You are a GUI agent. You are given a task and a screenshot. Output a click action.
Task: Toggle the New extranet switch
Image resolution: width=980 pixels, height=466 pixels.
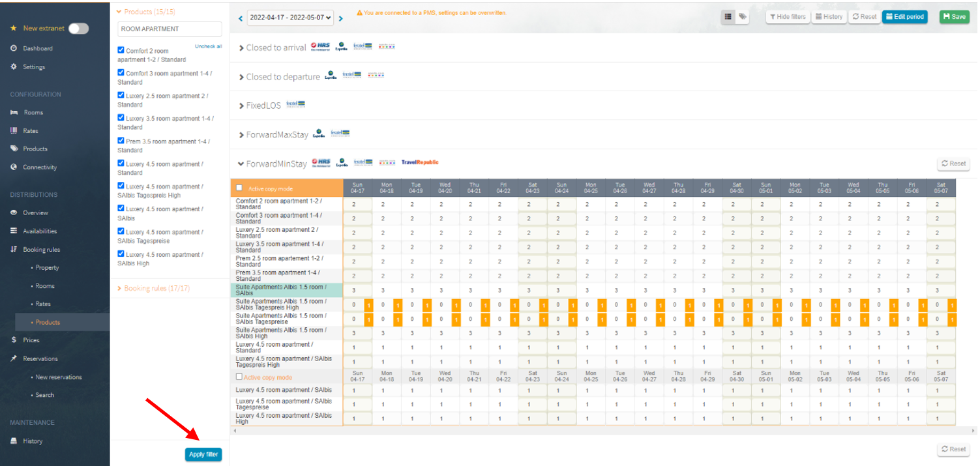(x=78, y=29)
